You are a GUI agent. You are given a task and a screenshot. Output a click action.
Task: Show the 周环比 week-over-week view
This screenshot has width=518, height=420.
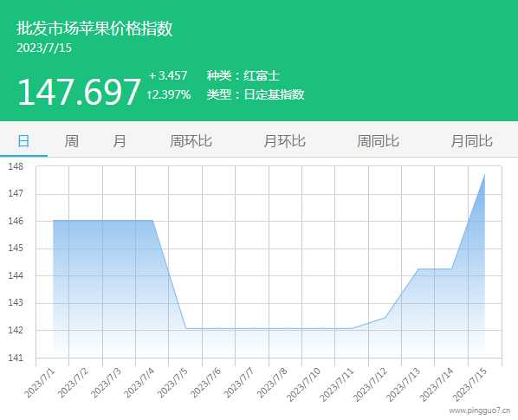(x=191, y=141)
